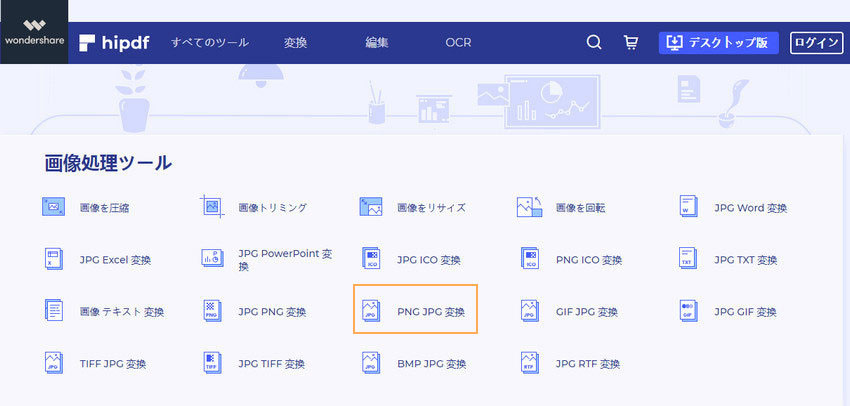Open the JPG Word 変換 link

[751, 208]
